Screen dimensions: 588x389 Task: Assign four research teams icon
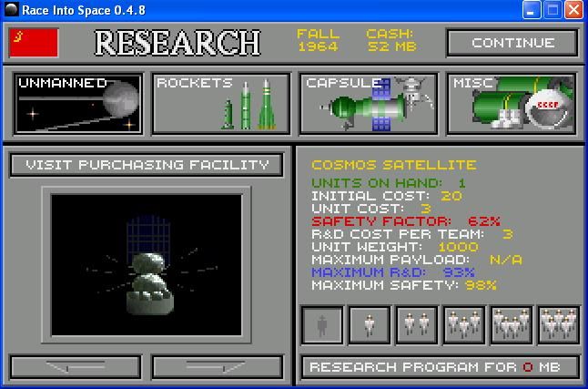point(512,325)
